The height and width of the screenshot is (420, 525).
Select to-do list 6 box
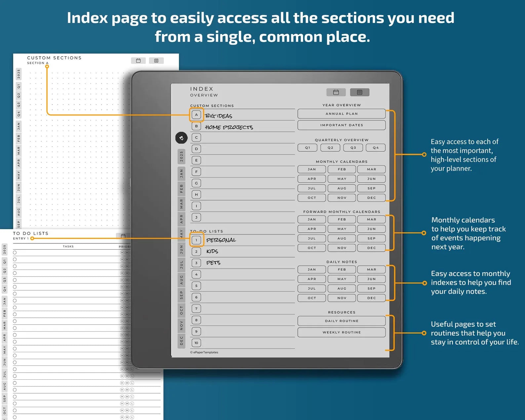(x=196, y=297)
